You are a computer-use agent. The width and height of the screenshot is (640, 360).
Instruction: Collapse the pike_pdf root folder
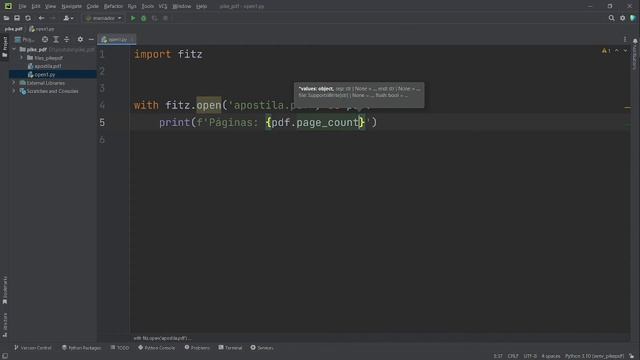(14, 49)
